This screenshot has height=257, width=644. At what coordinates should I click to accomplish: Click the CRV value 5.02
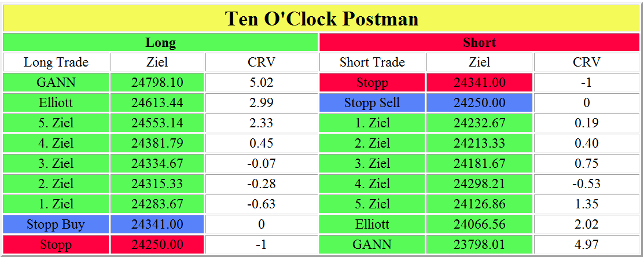[x=260, y=82]
